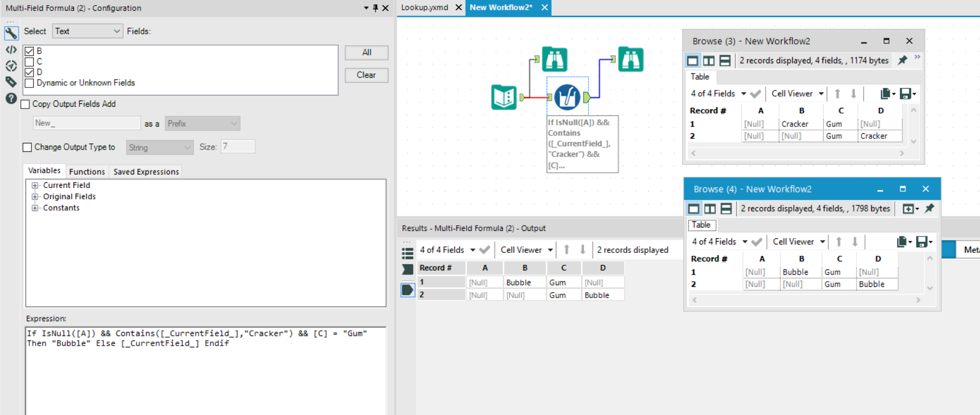Expand the Current Field tree node
980x415 pixels.
[35, 185]
